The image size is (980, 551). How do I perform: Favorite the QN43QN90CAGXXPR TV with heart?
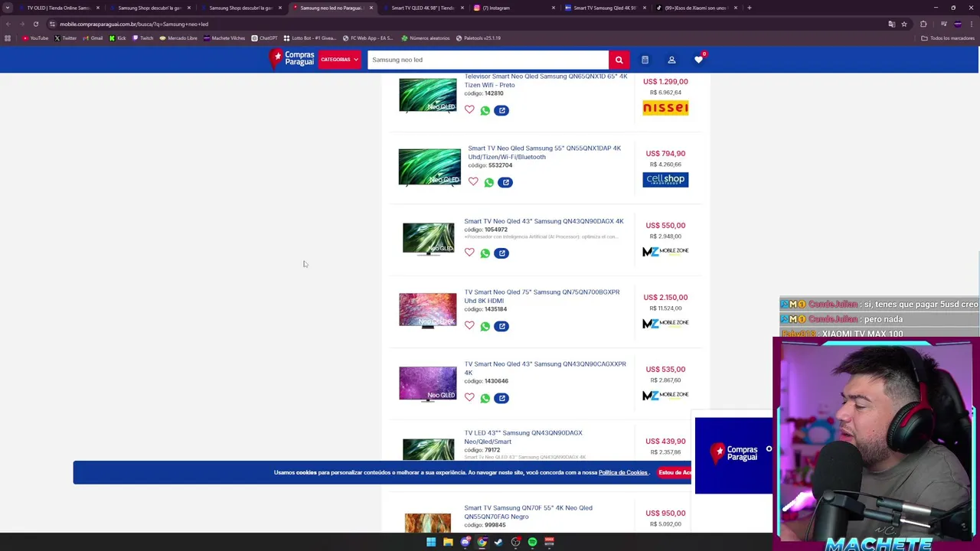[469, 397]
